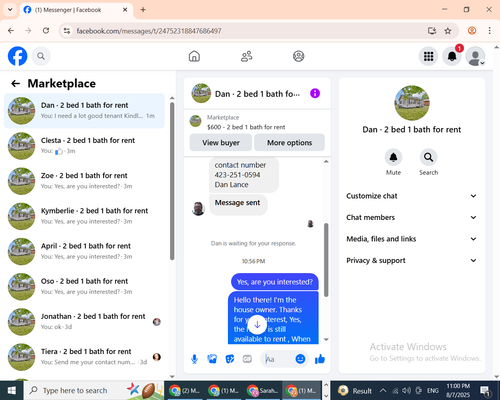Switch to (2) M... Chrome taskbar window

[184, 390]
